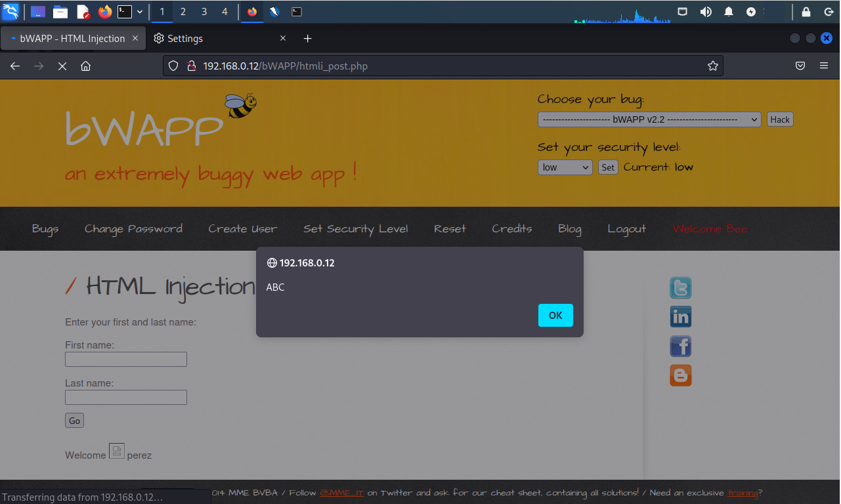Click the Set security level button
This screenshot has width=841, height=504.
tap(608, 167)
